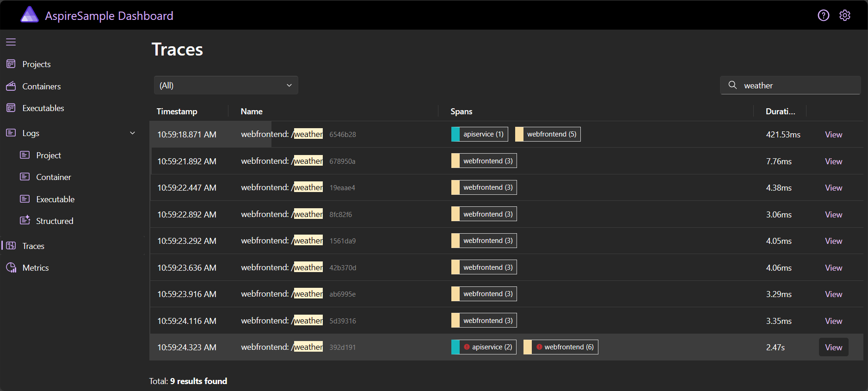Open the settings gear icon
Image resolution: width=868 pixels, height=391 pixels.
[x=845, y=15]
